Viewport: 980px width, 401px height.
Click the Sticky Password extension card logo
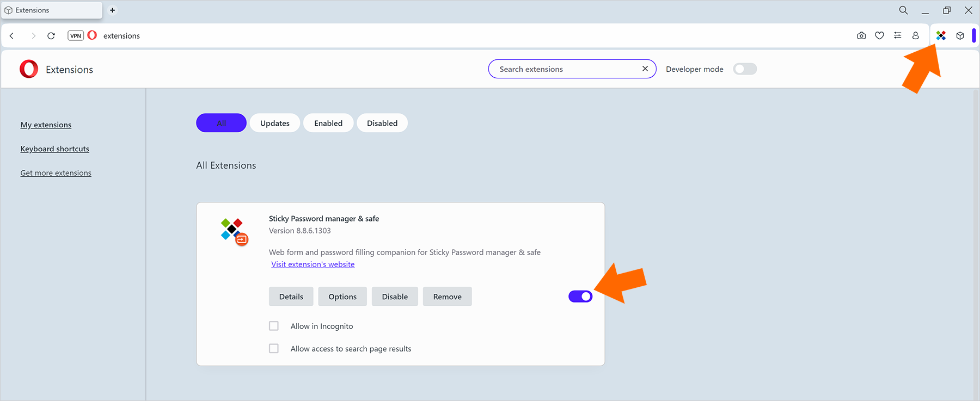point(234,232)
